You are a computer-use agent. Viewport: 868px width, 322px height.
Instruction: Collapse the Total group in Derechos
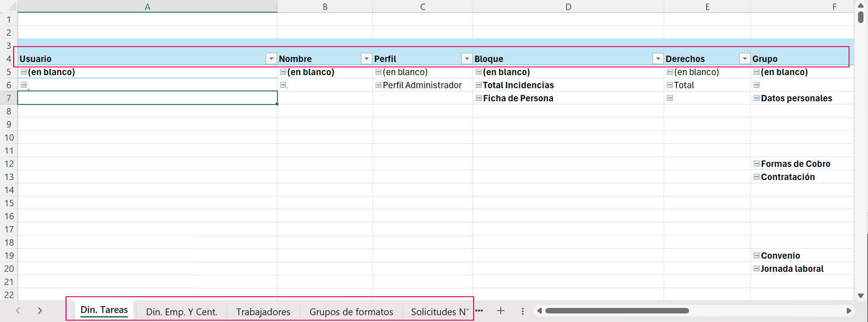pyautogui.click(x=670, y=85)
